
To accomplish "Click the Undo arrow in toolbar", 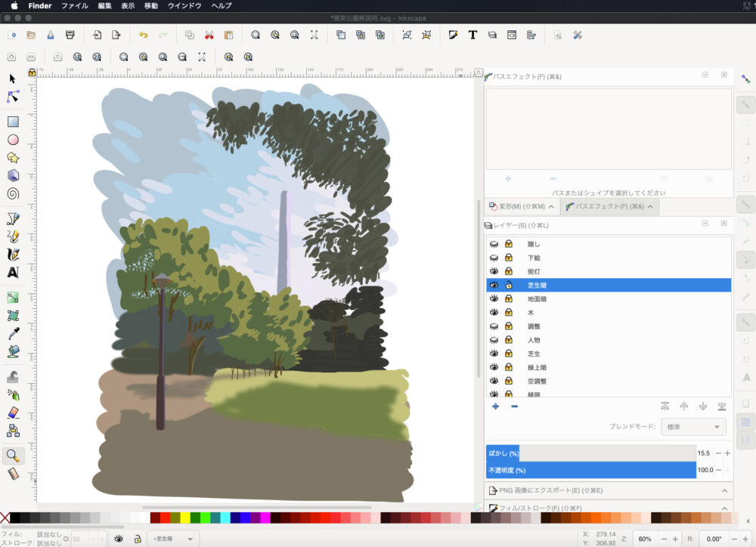I will (143, 35).
